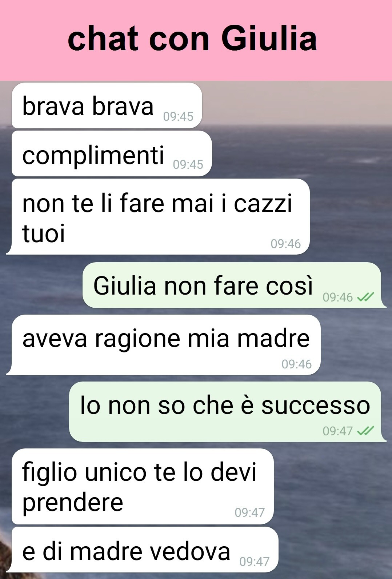Screen dimensions: 392x579
Task: Tap the 'non te li fare mai' message
Action: click(x=158, y=216)
